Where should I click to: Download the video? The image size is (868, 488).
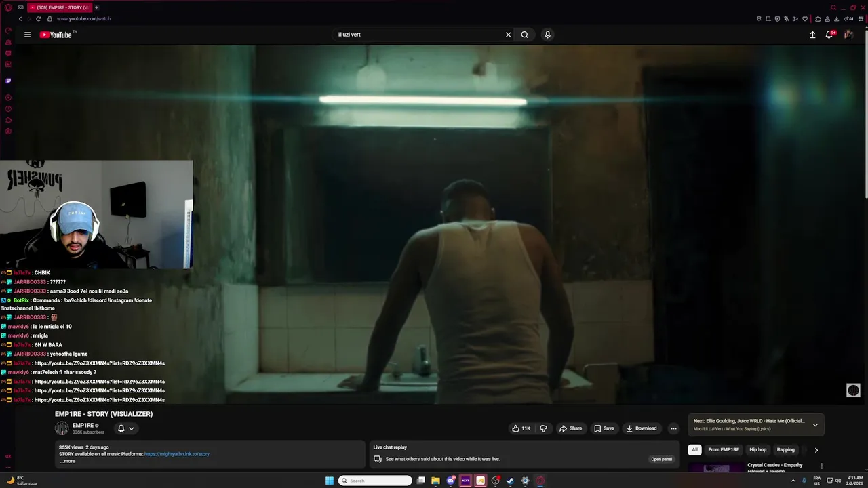642,428
